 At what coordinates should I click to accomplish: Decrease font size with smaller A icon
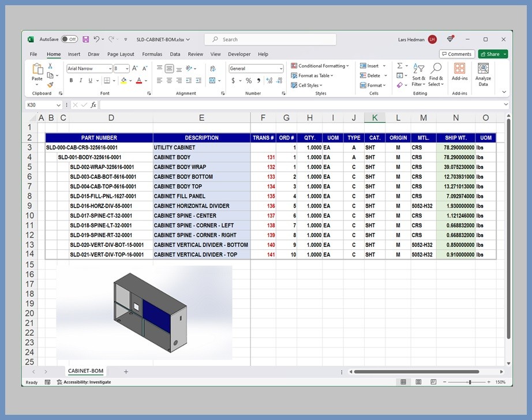pyautogui.click(x=145, y=69)
